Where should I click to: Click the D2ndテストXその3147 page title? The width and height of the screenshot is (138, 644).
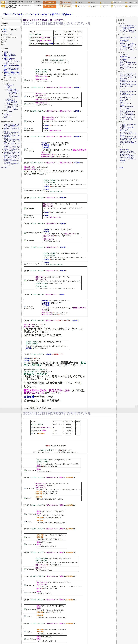(x=44, y=20)
